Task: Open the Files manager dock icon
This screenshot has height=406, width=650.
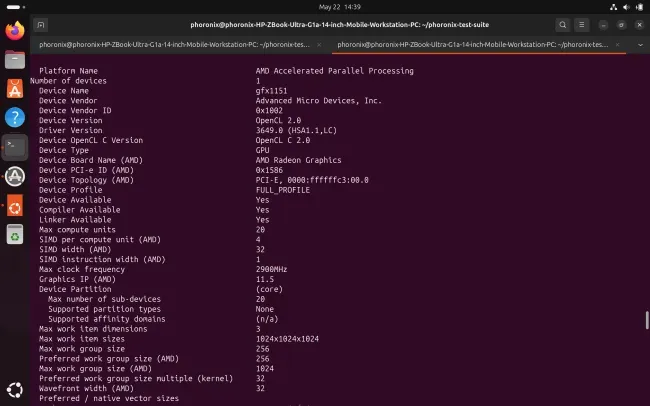Action: [15, 60]
